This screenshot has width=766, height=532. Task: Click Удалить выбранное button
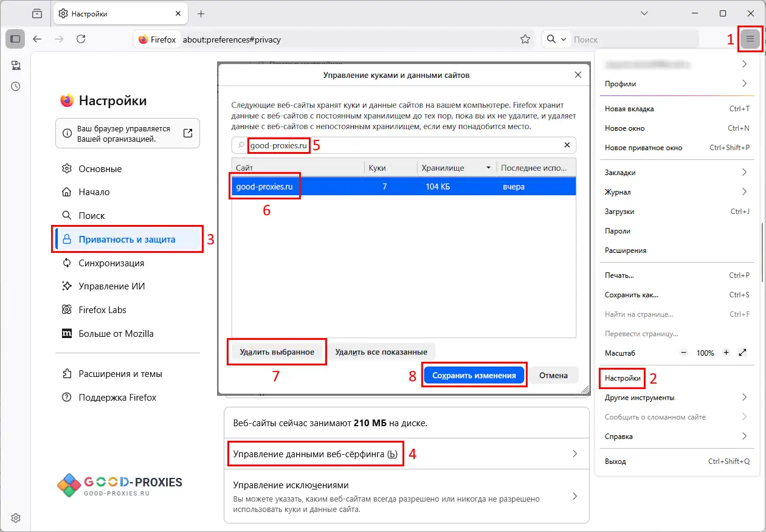(277, 352)
